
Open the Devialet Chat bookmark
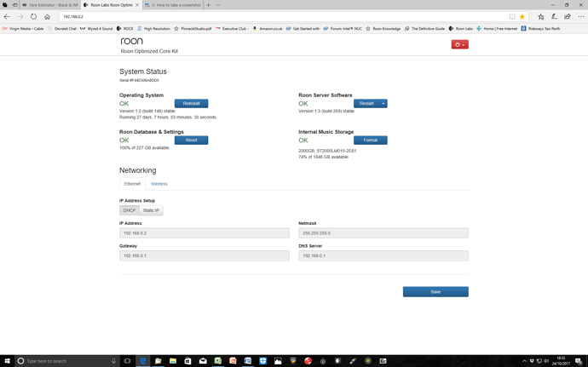click(x=62, y=28)
